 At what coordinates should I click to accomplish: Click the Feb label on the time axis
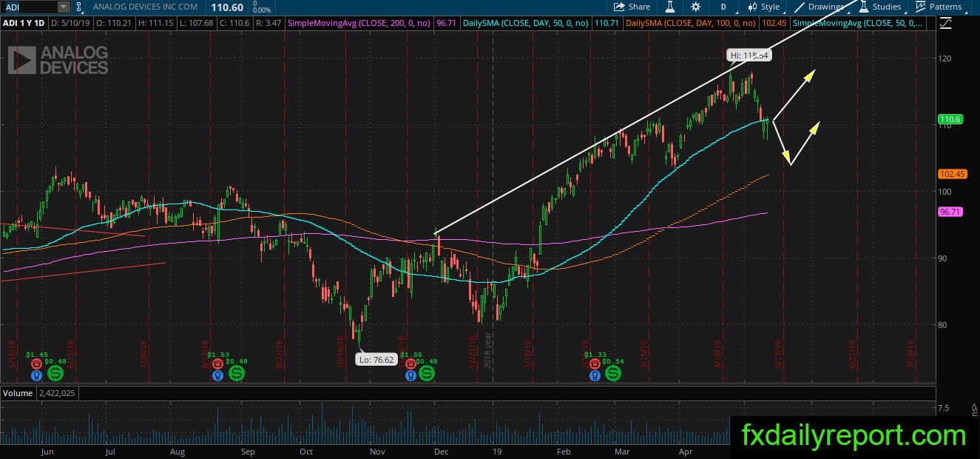pyautogui.click(x=563, y=451)
